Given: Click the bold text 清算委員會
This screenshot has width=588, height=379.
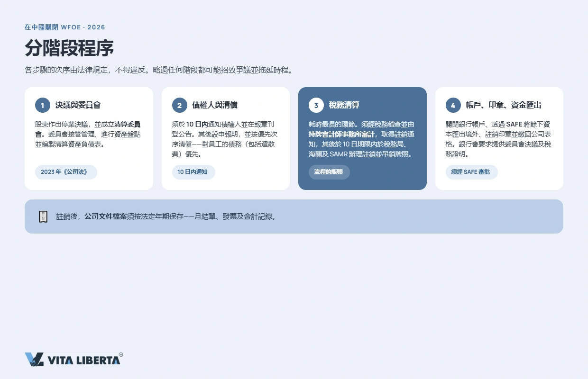Looking at the screenshot, I should (x=128, y=125).
